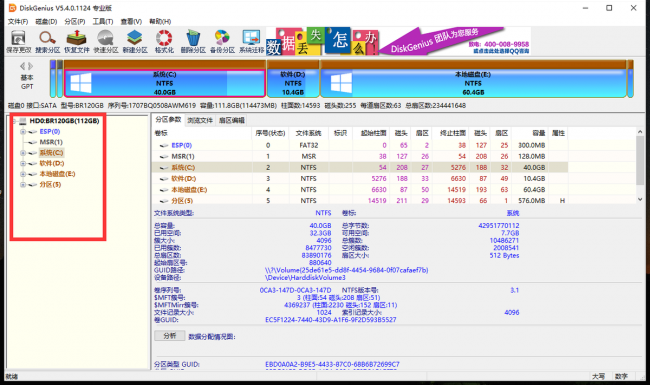
Task: Click the 分区(5) row label in table
Action: coord(182,201)
